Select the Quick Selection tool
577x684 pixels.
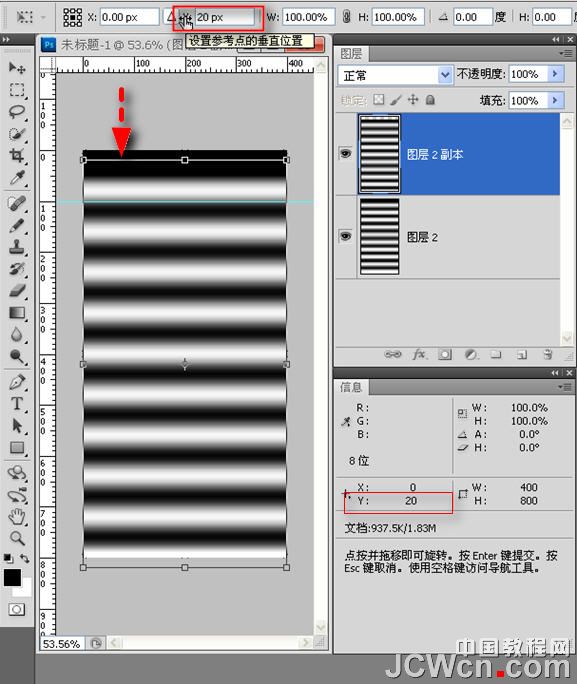17,133
